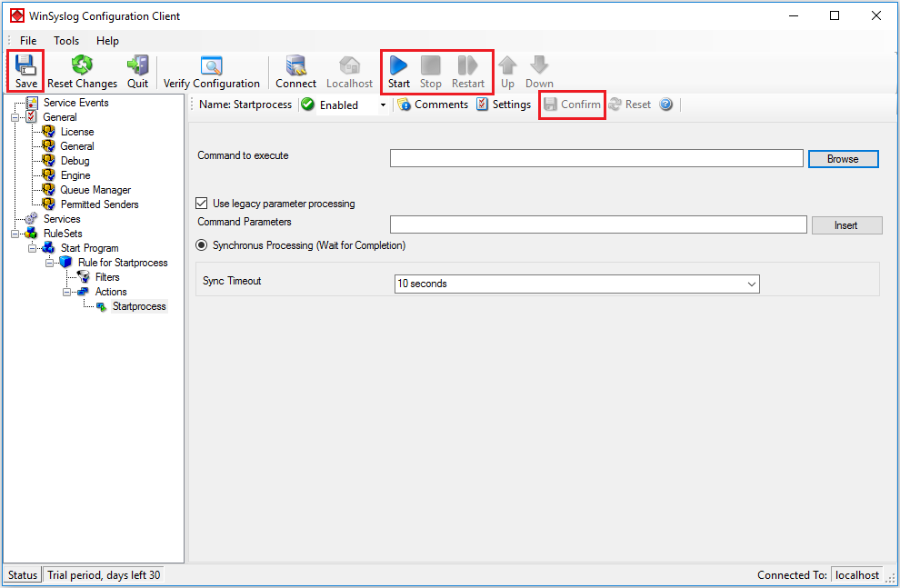Collapse the RuleSets node
The width and height of the screenshot is (900, 588).
pos(15,234)
